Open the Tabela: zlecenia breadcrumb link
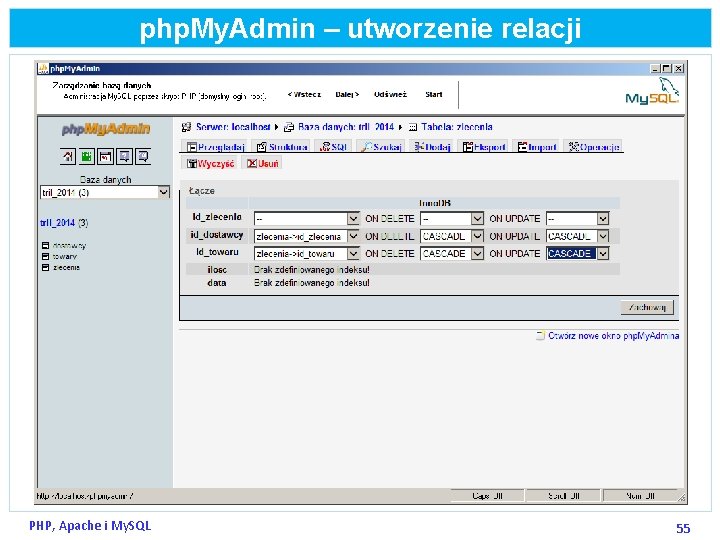The height and width of the screenshot is (540, 720). tap(457, 127)
